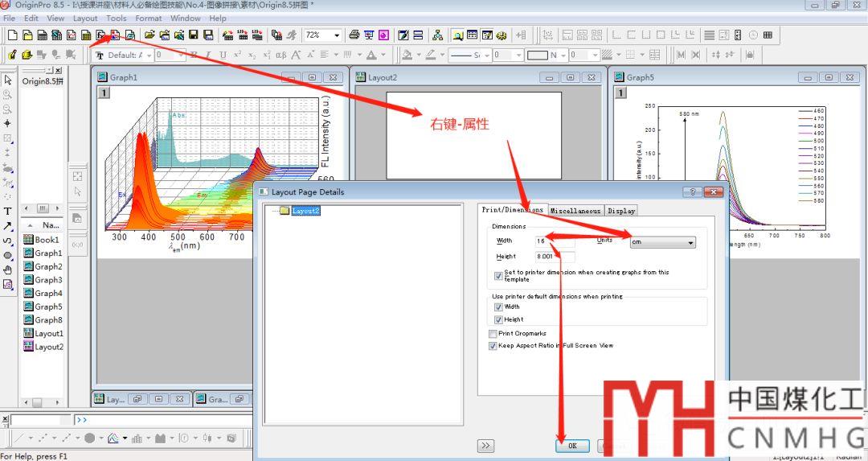Open the Units dropdown showing cm
Viewport: 868px width, 461px height.
(x=662, y=242)
